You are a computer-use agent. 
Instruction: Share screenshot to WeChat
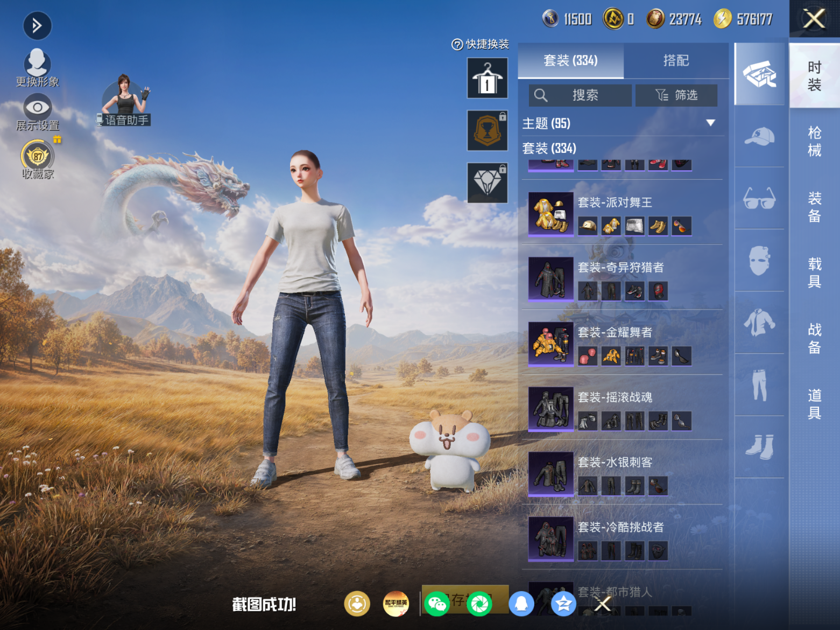(x=437, y=604)
